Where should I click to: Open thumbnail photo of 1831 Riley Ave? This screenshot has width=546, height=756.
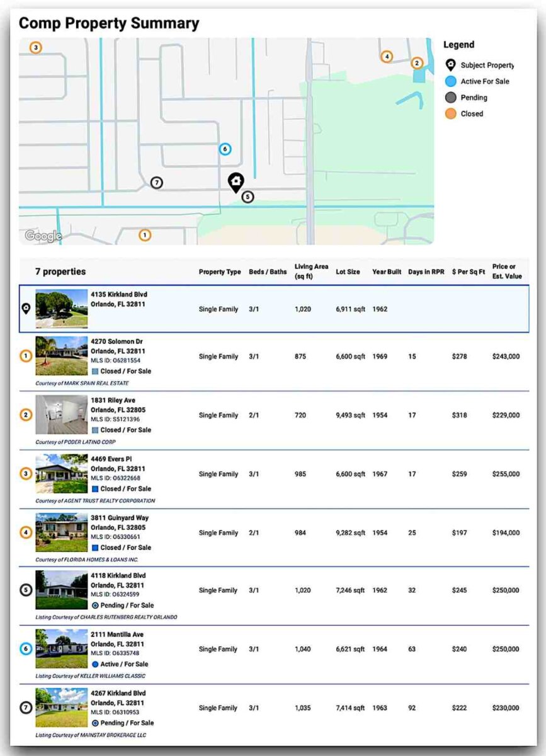[61, 415]
